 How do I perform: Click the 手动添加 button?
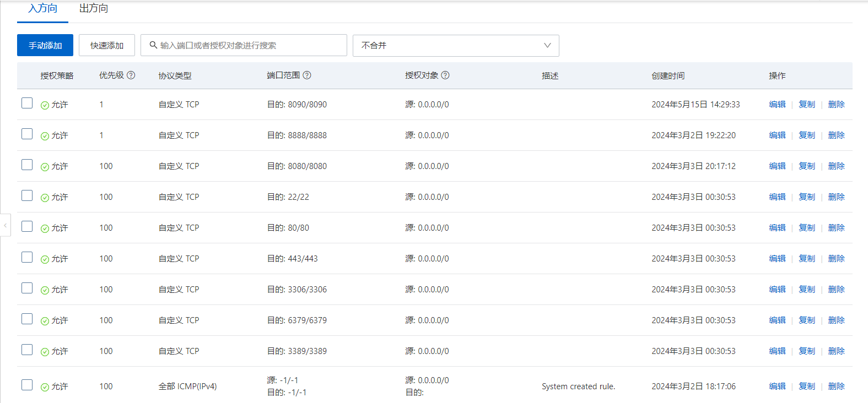[x=45, y=46]
